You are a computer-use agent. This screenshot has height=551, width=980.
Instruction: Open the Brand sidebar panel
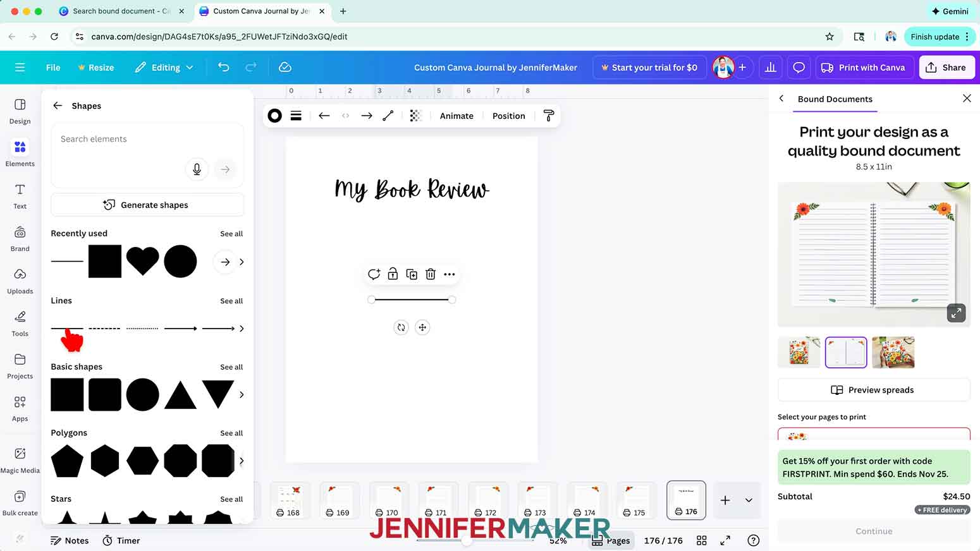[20, 238]
